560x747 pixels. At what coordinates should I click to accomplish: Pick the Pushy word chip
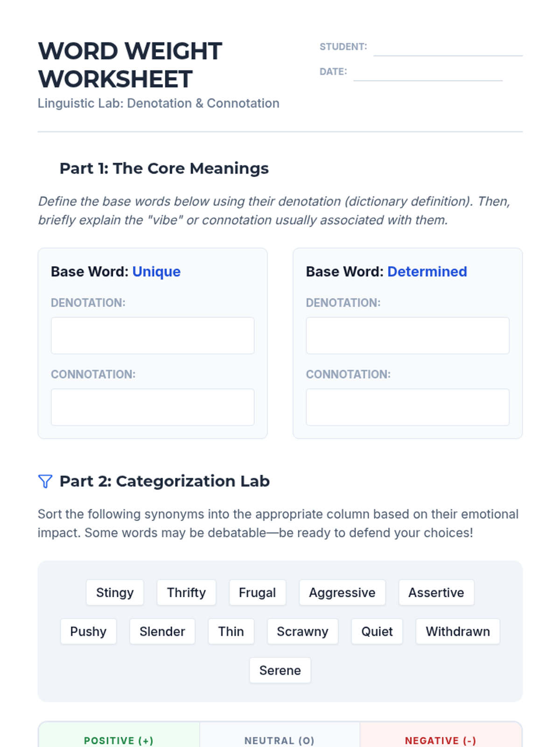pos(88,631)
